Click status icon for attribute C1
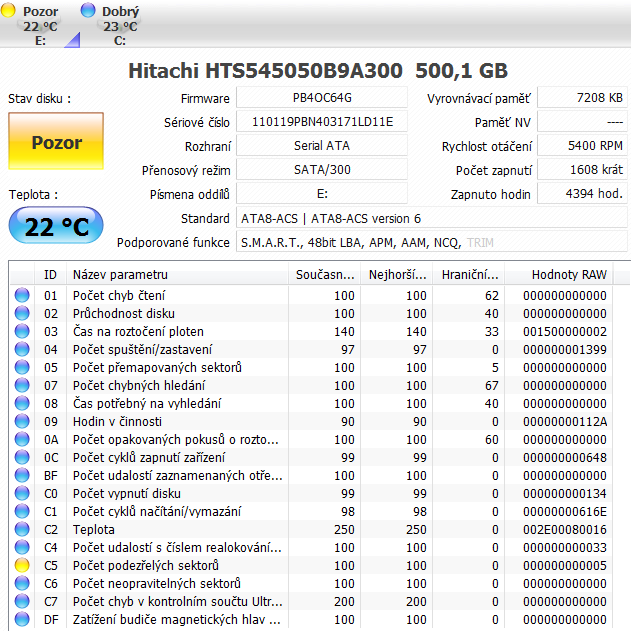The height and width of the screenshot is (631, 631). coord(22,511)
